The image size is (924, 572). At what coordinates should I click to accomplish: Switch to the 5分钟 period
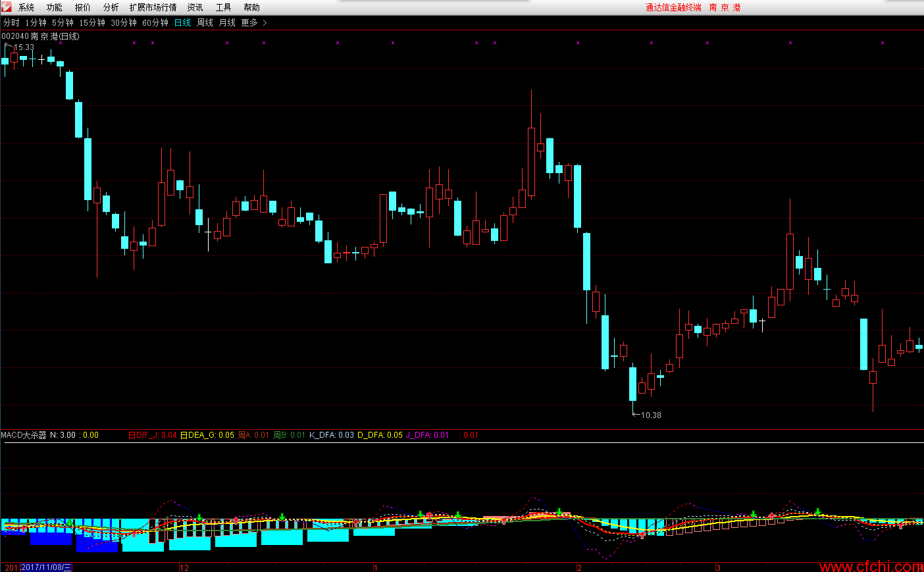coord(63,22)
